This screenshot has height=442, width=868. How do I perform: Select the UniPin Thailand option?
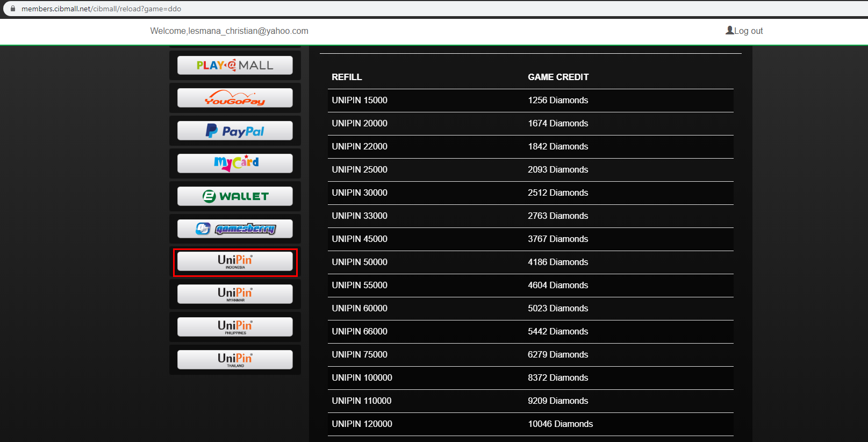pos(235,360)
